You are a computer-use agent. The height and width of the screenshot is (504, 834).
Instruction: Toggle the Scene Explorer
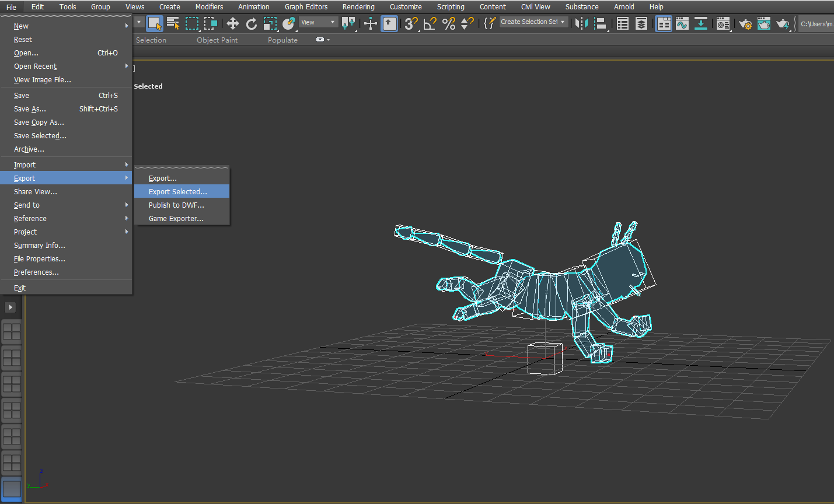tap(623, 23)
